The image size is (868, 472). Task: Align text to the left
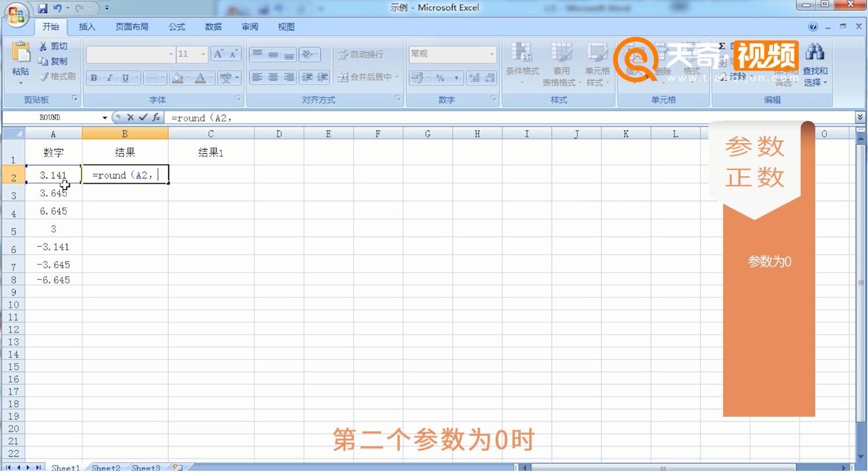257,77
